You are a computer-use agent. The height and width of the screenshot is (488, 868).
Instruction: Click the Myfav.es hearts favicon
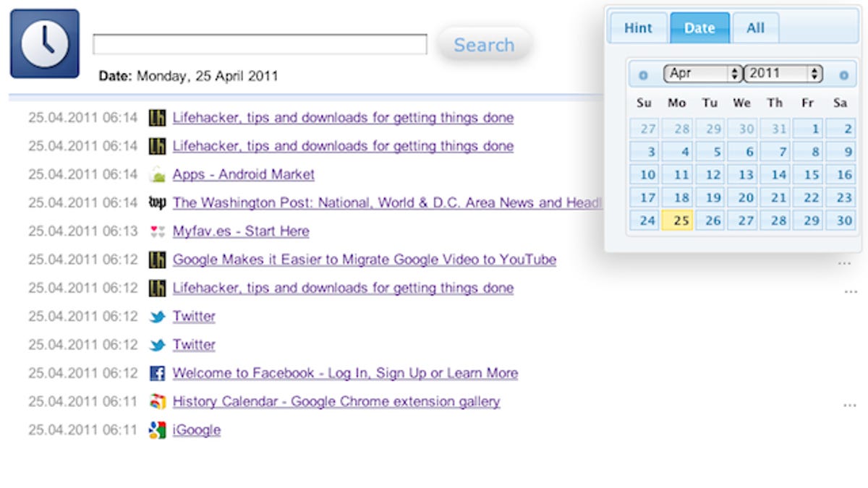(x=157, y=231)
